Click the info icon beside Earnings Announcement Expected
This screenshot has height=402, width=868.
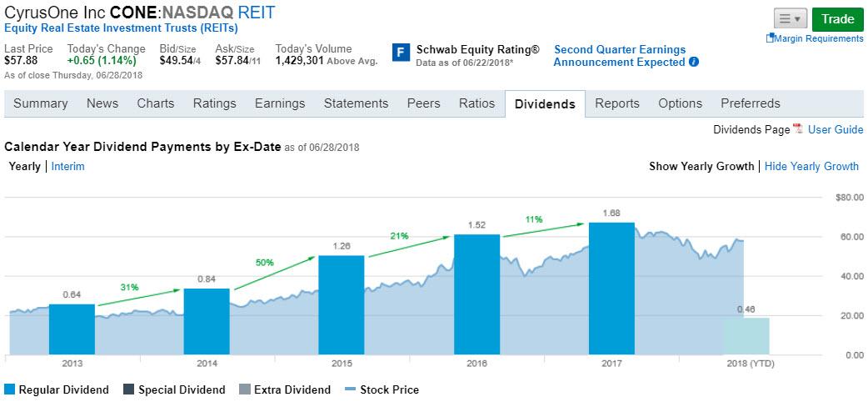point(694,62)
